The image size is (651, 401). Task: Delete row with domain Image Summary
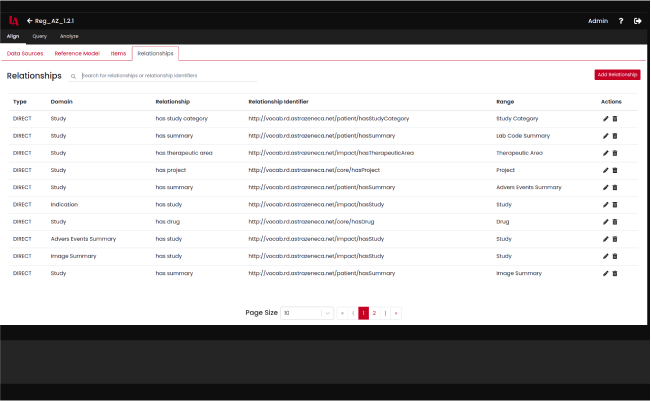[615, 257]
